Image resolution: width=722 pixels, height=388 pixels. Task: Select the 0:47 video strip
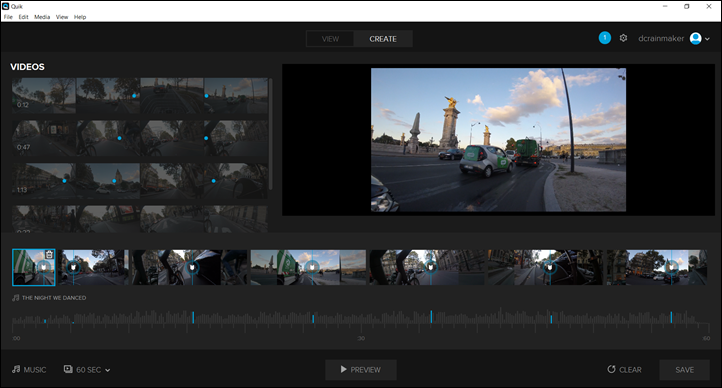[x=140, y=138]
